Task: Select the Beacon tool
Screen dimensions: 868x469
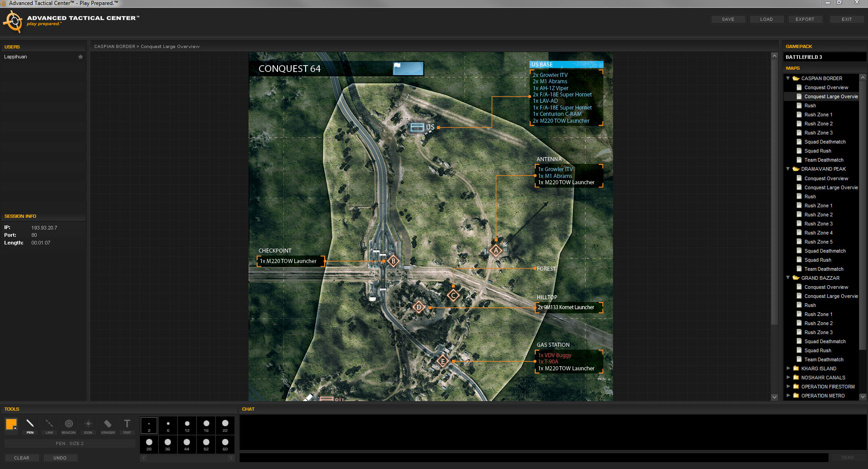Action: 69,426
